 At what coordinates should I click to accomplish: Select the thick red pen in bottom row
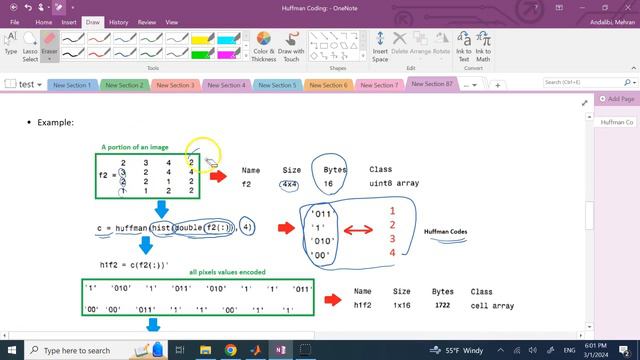tap(99, 53)
